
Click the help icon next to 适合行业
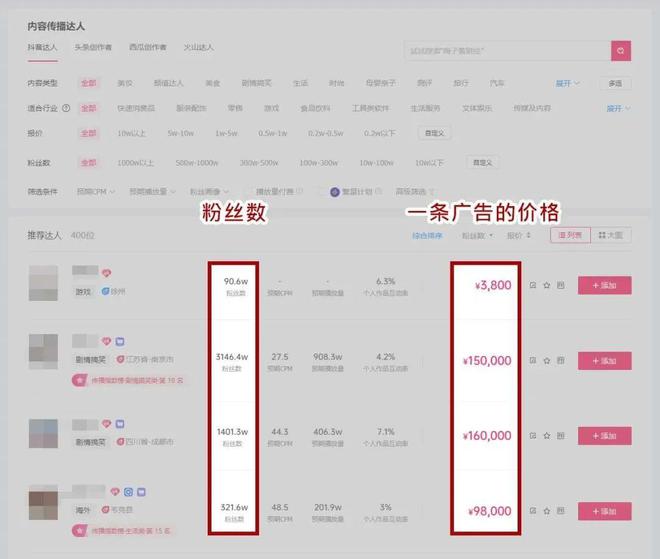pyautogui.click(x=66, y=108)
